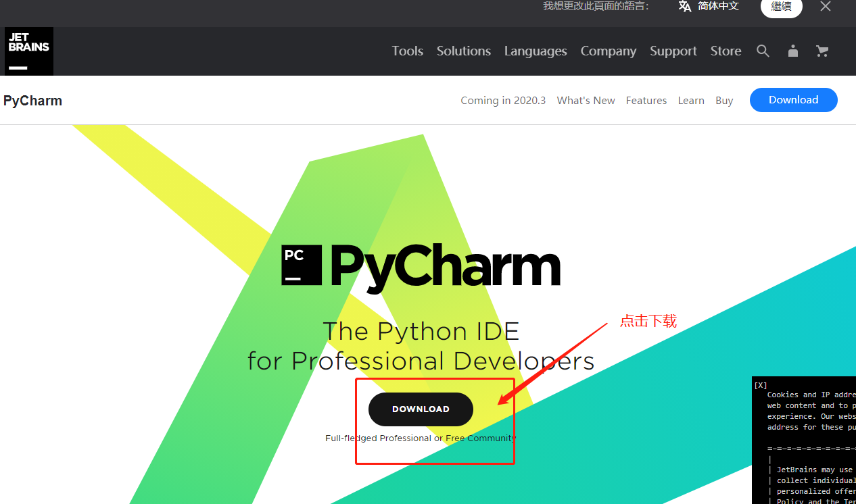The width and height of the screenshot is (856, 504).
Task: Click the 我想更改此頁面的語言 text
Action: [596, 6]
